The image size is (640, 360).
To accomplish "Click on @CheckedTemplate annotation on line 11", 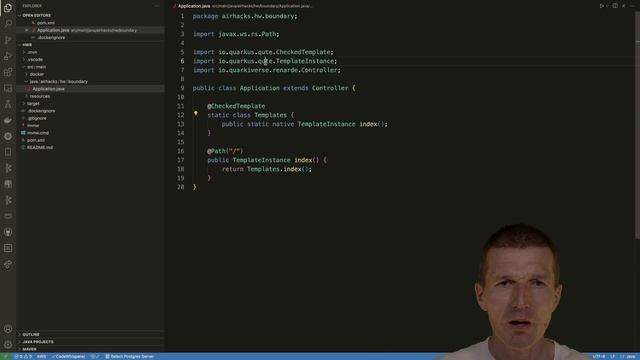I will click(236, 106).
